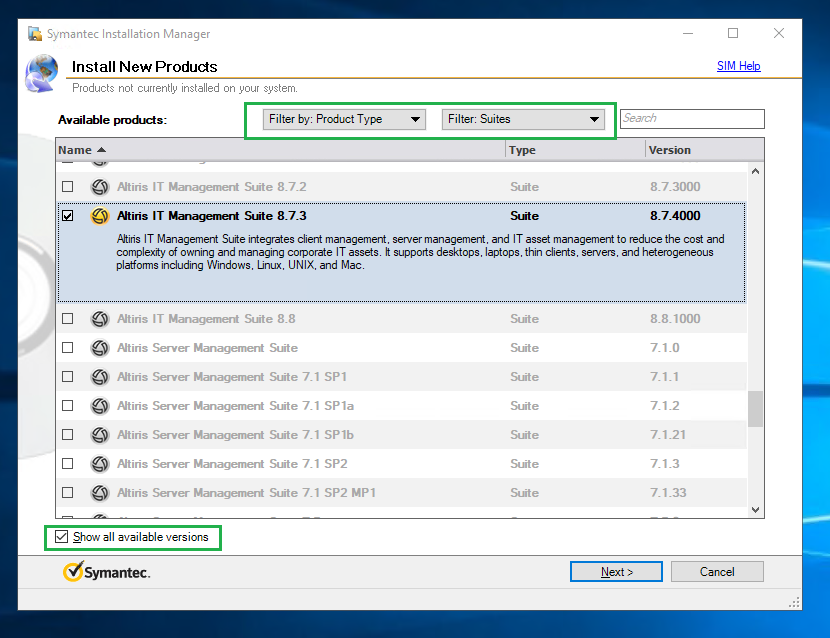The image size is (830, 638).
Task: Click version 8.7.4000 cell
Action: tap(675, 216)
